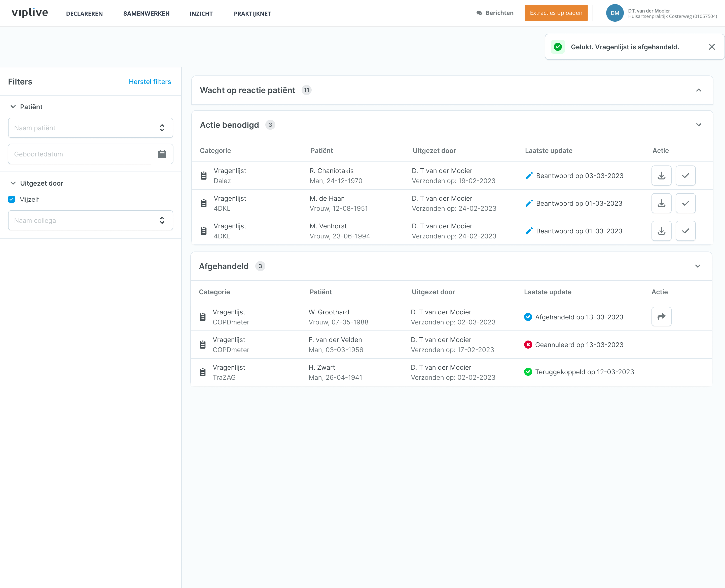Click the Extracties uploaden button

[x=556, y=13]
